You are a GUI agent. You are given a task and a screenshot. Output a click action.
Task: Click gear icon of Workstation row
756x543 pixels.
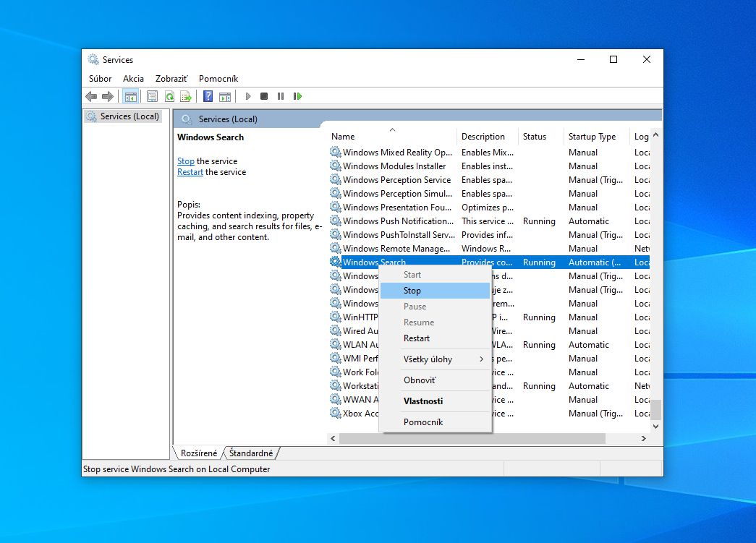pyautogui.click(x=336, y=385)
